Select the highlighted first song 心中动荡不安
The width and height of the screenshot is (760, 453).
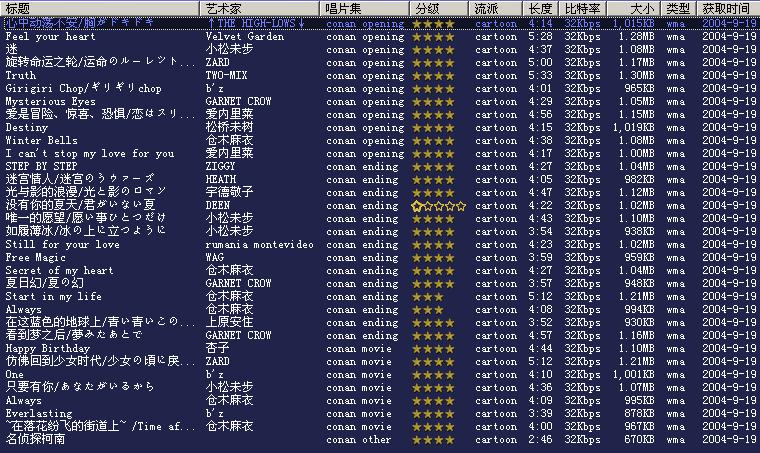click(79, 23)
